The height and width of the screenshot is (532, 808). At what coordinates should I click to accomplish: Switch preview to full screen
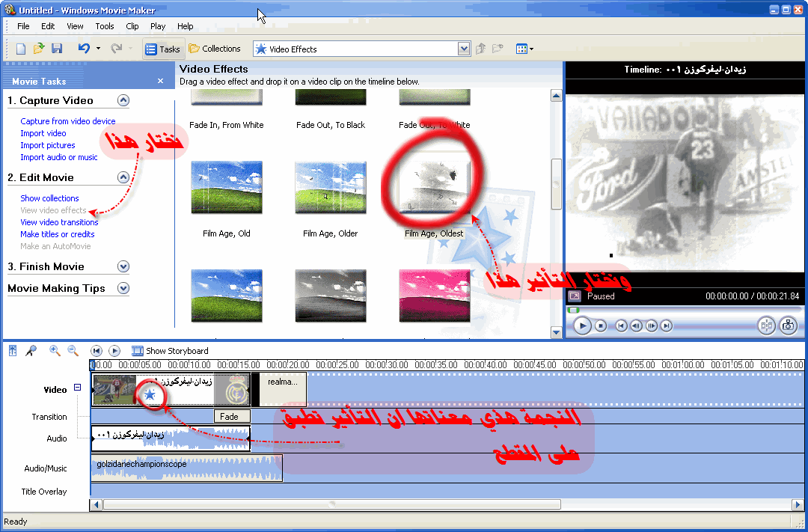tap(575, 296)
